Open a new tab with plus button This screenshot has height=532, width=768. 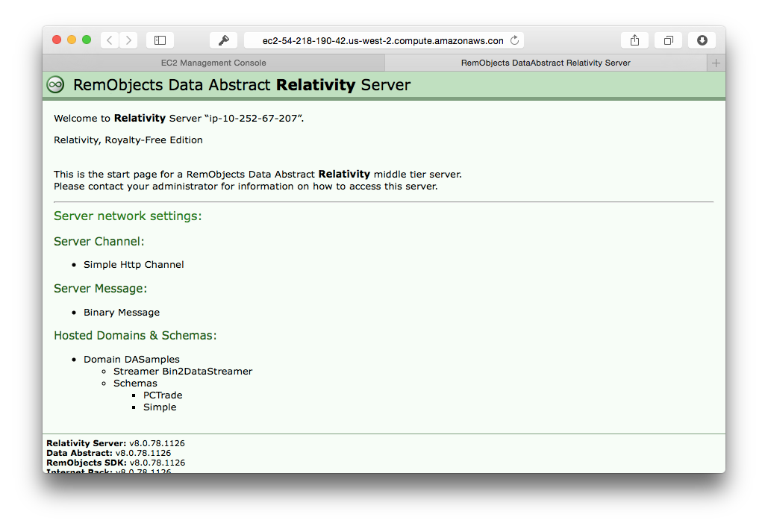[x=716, y=63]
